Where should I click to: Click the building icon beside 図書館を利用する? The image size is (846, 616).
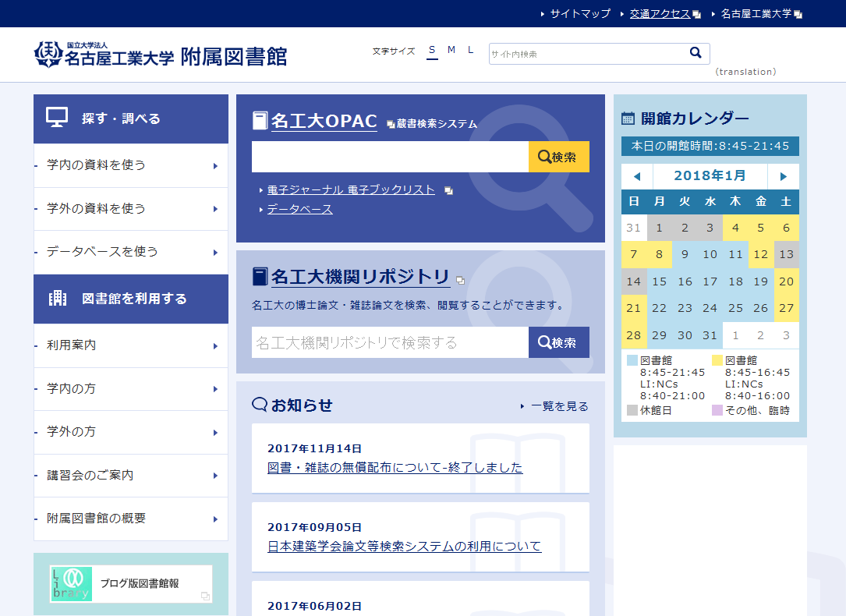coord(58,299)
